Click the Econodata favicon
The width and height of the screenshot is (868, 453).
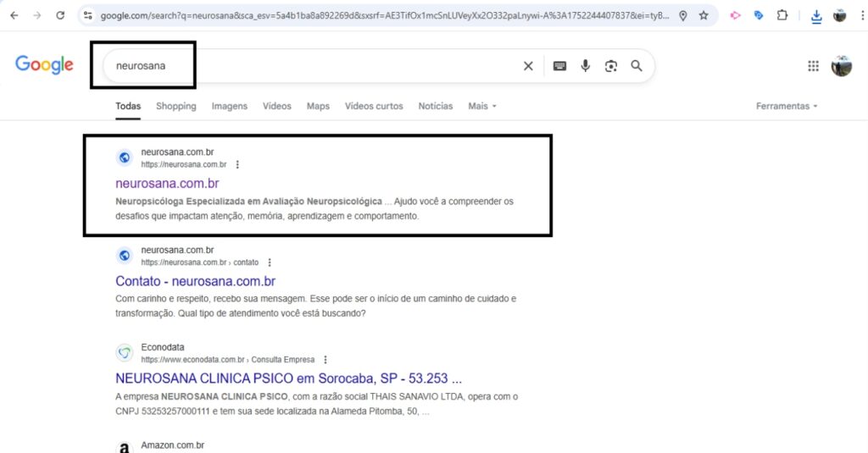pos(125,353)
